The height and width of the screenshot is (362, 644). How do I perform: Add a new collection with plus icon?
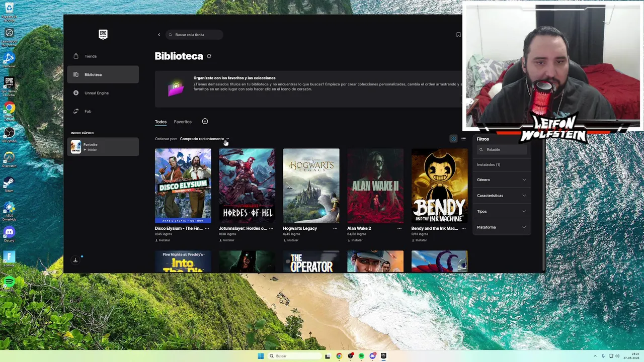coord(205,121)
